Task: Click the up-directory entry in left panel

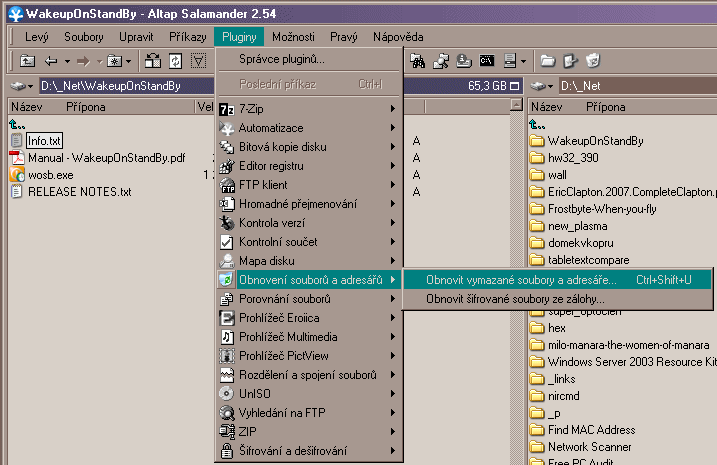Action: tap(17, 124)
